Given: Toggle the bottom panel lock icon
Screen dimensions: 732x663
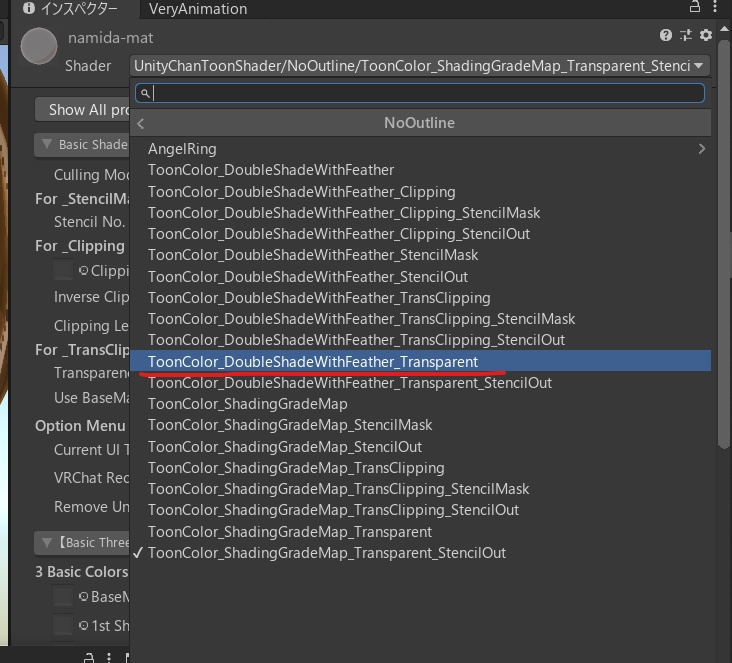Looking at the screenshot, I should (89, 657).
